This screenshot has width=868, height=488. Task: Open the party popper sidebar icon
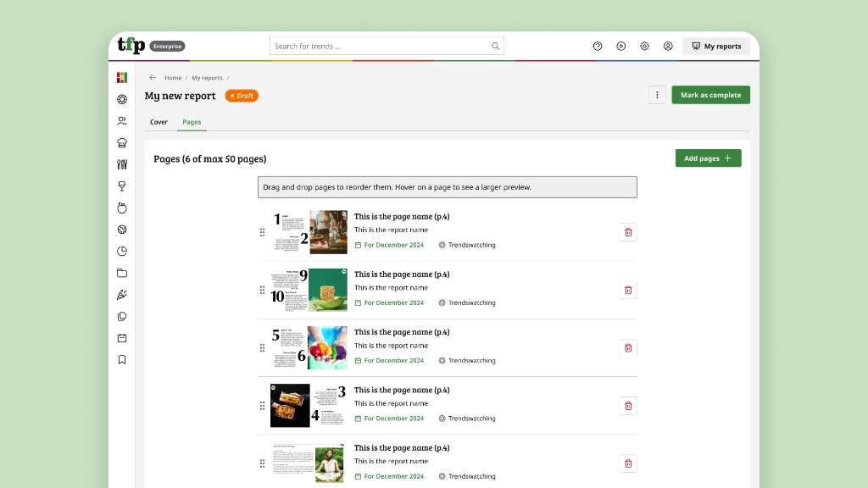pos(122,295)
